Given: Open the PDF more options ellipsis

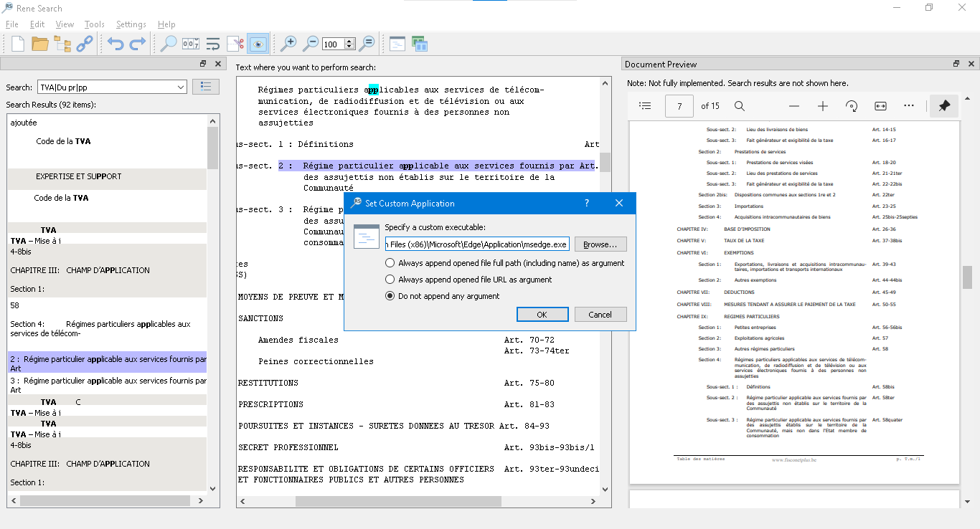Looking at the screenshot, I should tap(909, 106).
